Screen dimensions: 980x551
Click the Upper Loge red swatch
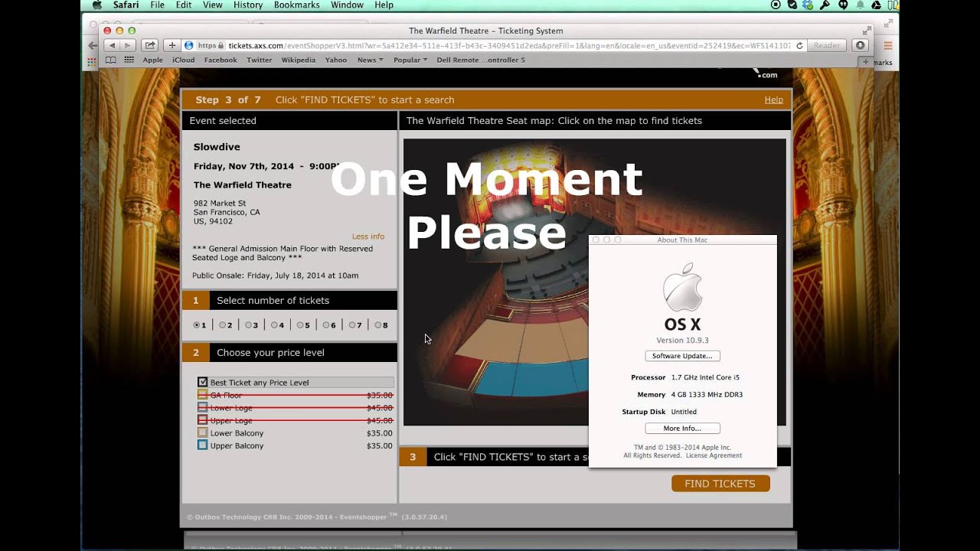click(x=203, y=420)
